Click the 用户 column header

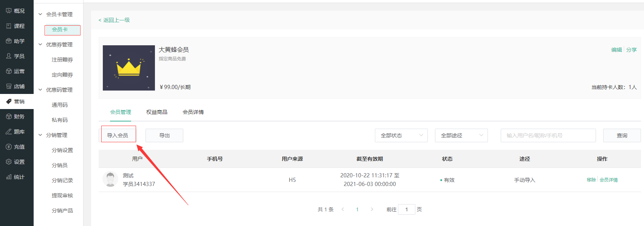tap(137, 159)
